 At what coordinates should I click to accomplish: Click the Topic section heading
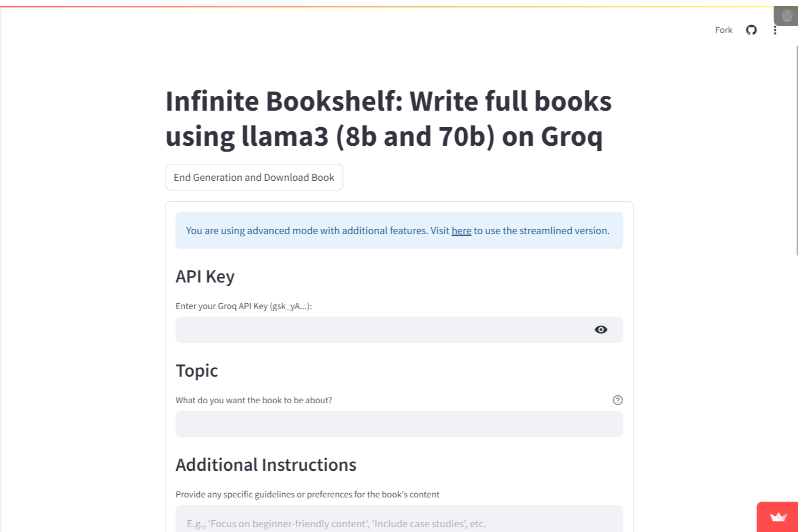tap(196, 370)
